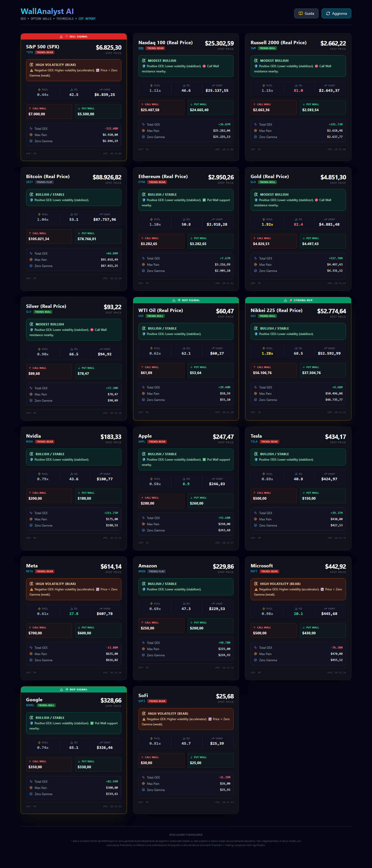Click the Zero Gamma layers icon on Tesla card

point(255,525)
